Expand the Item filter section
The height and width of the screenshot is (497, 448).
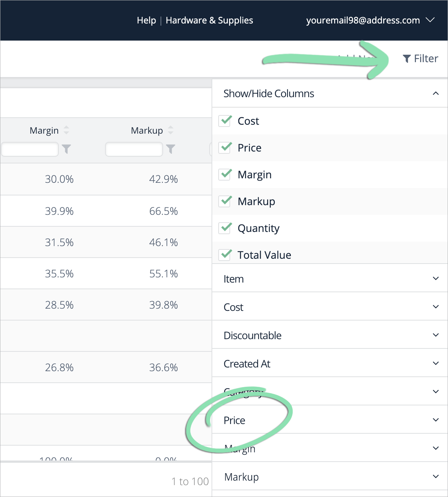click(x=330, y=278)
